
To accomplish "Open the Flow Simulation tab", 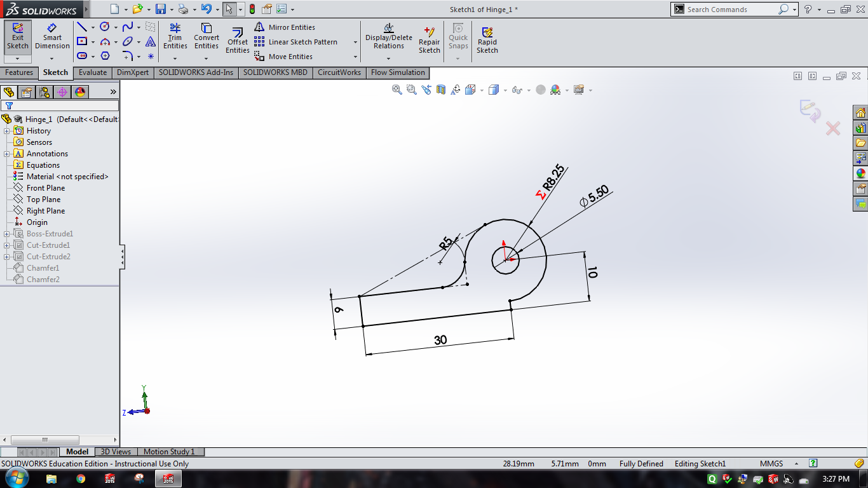I will pyautogui.click(x=398, y=72).
